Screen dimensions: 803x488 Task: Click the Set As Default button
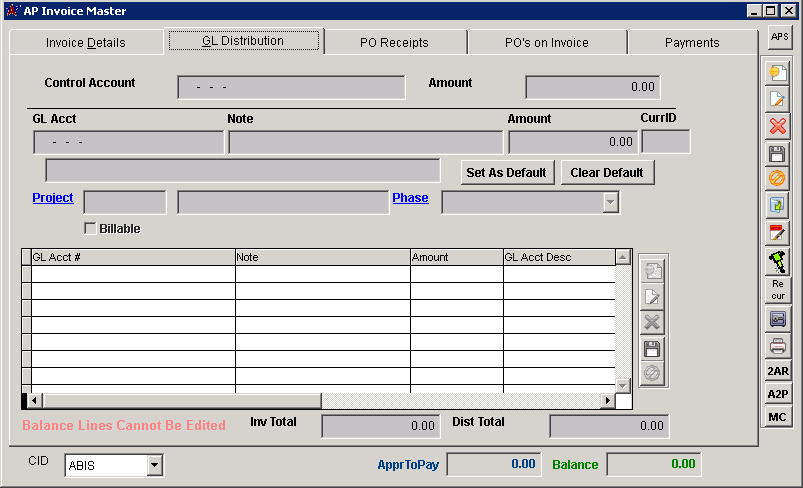507,172
